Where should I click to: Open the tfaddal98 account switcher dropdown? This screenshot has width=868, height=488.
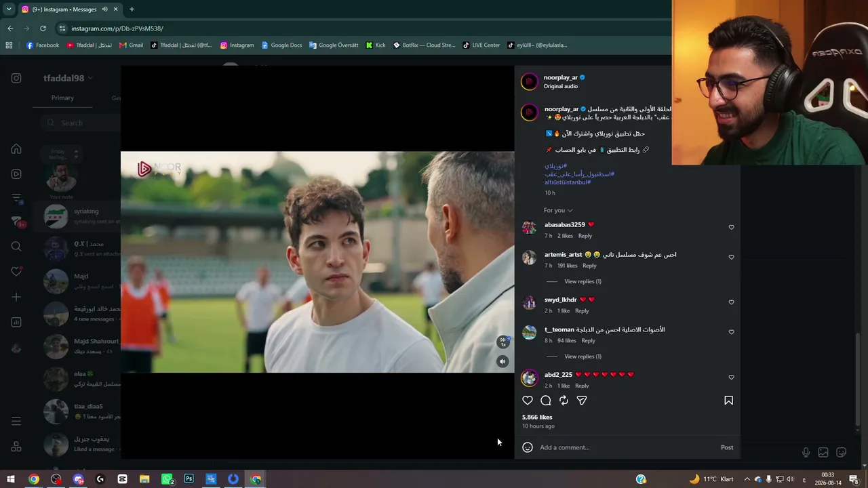(68, 78)
